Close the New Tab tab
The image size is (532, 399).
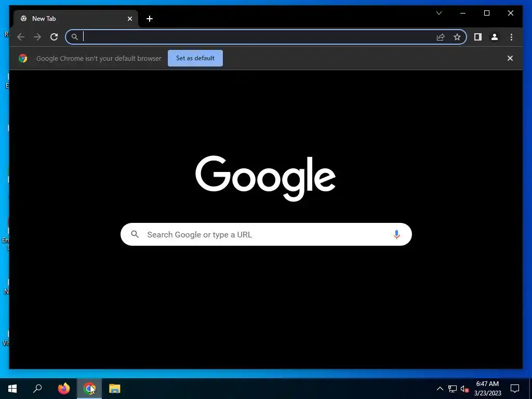(x=129, y=19)
